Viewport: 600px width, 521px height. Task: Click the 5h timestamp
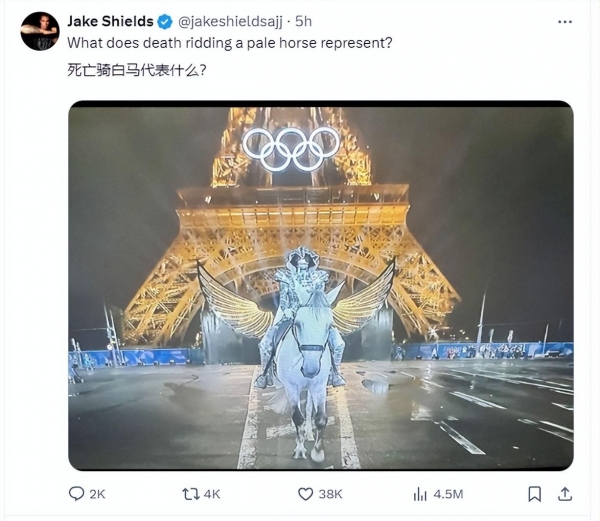[x=303, y=21]
